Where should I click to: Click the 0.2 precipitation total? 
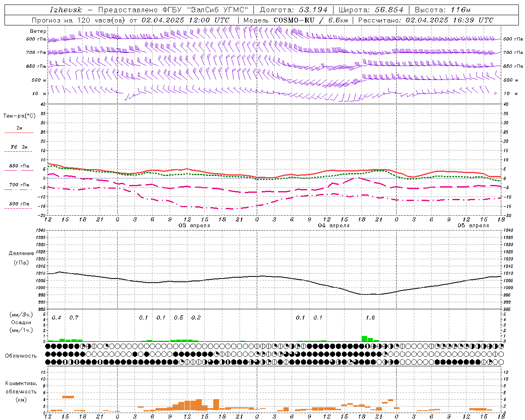(196, 318)
